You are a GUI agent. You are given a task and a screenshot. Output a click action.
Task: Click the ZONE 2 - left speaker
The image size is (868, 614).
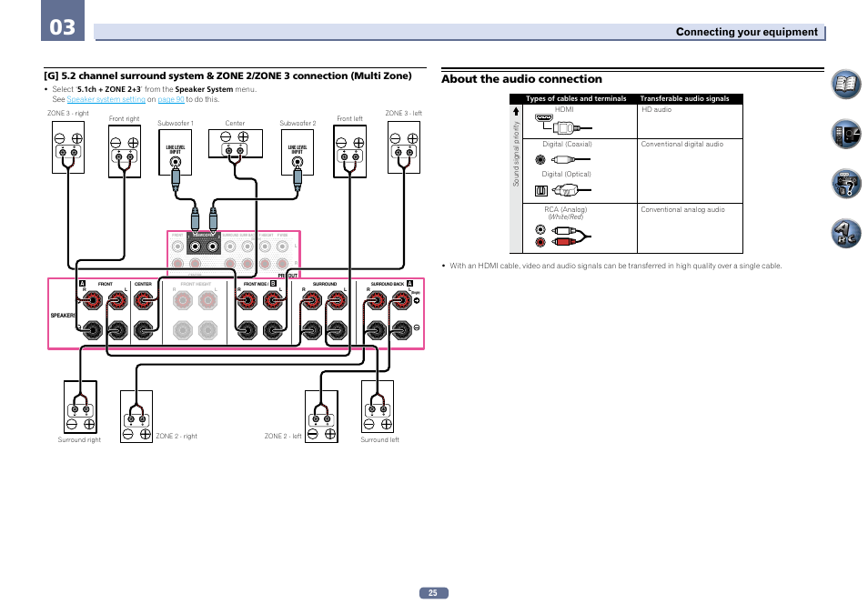pos(321,417)
